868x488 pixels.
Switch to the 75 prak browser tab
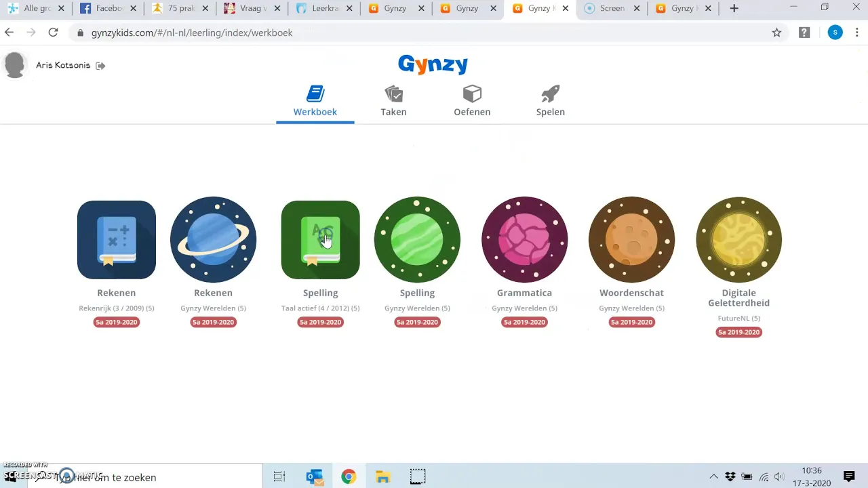coord(178,9)
